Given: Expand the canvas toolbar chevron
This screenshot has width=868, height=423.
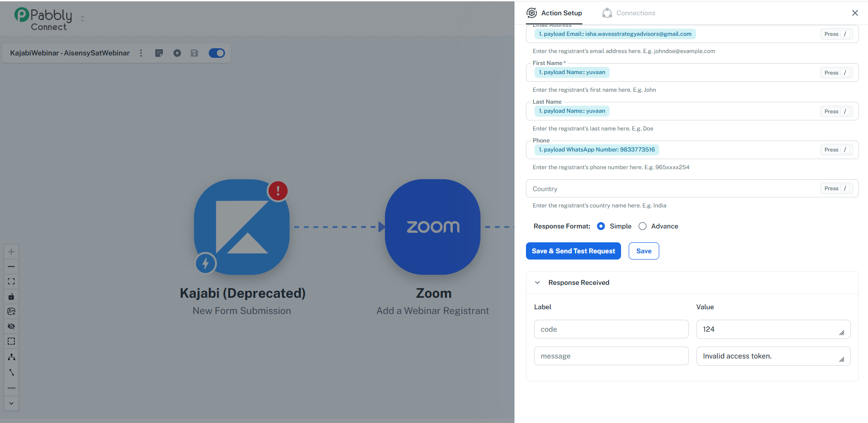Looking at the screenshot, I should coord(11,403).
